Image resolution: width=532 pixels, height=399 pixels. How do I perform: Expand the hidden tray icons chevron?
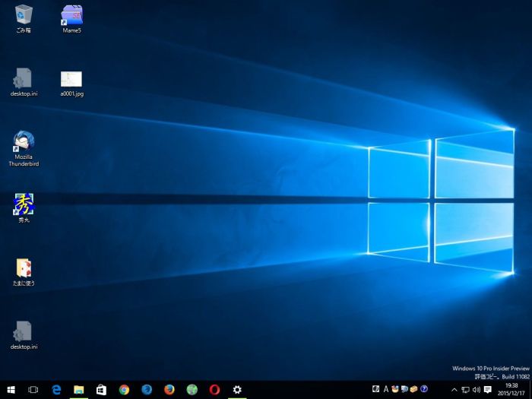click(454, 389)
